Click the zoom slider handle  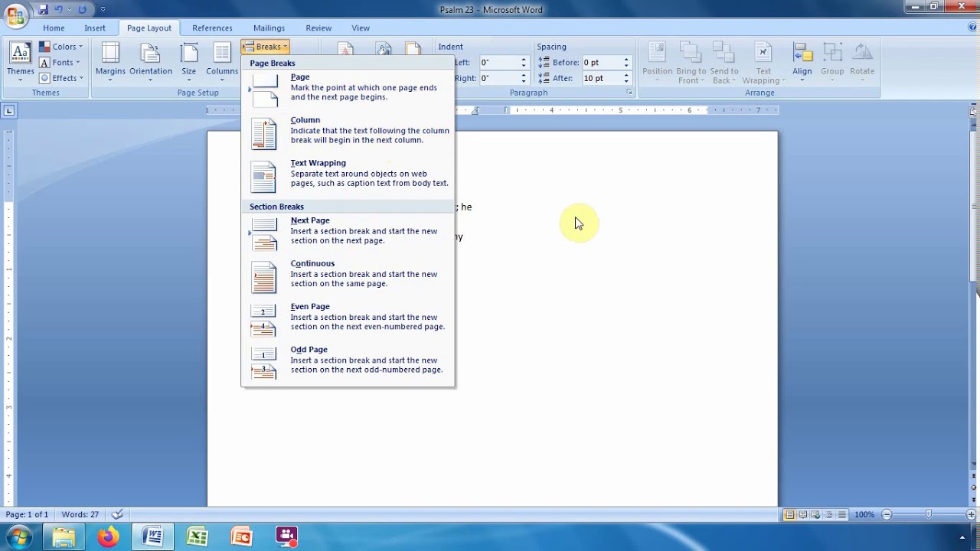[929, 515]
